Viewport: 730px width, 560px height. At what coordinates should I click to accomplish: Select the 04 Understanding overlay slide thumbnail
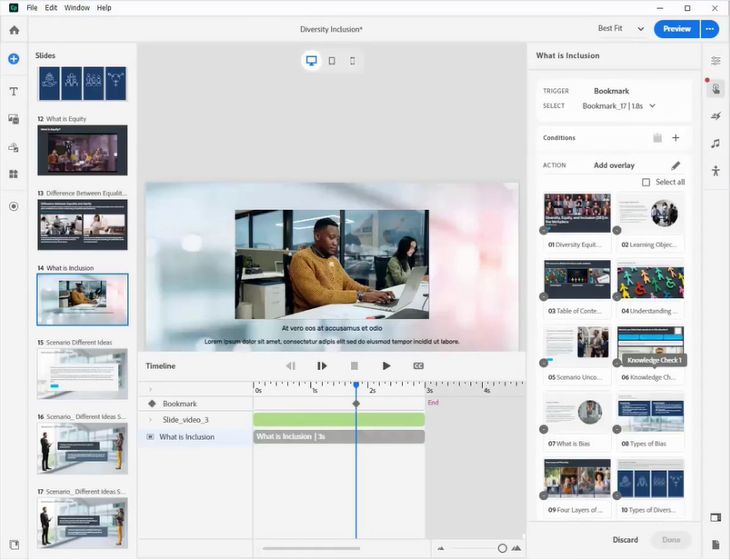point(650,280)
